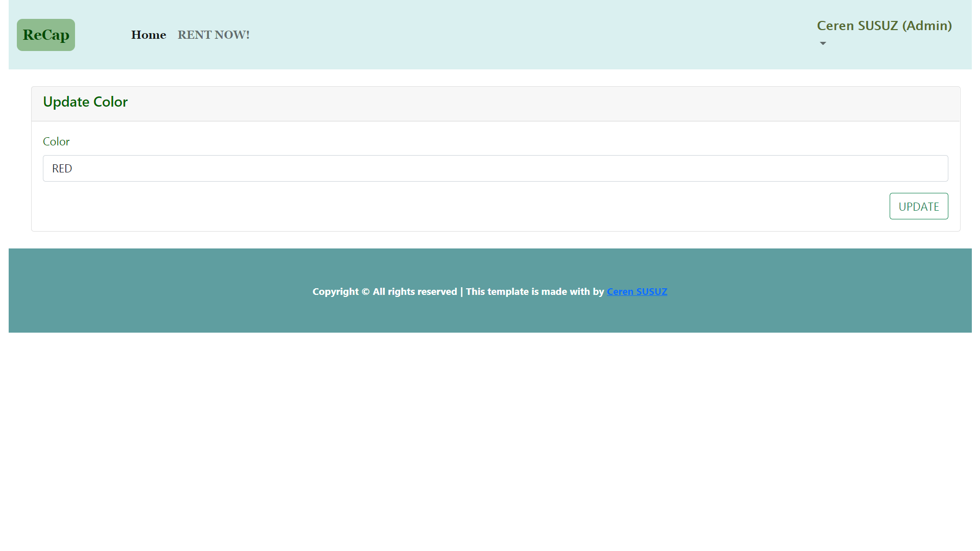Expand the caret arrow under the admin name
Image resolution: width=980 pixels, height=551 pixels.
point(823,43)
